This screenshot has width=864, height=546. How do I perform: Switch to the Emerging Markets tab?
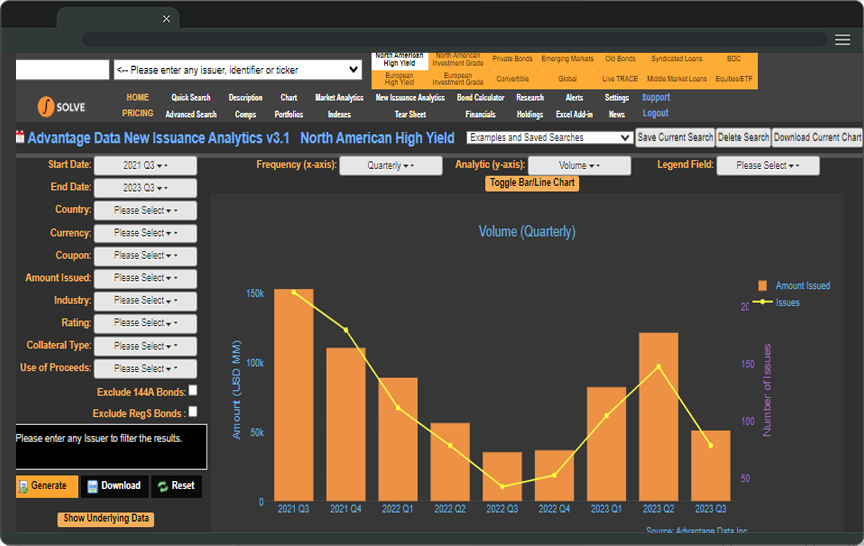567,59
